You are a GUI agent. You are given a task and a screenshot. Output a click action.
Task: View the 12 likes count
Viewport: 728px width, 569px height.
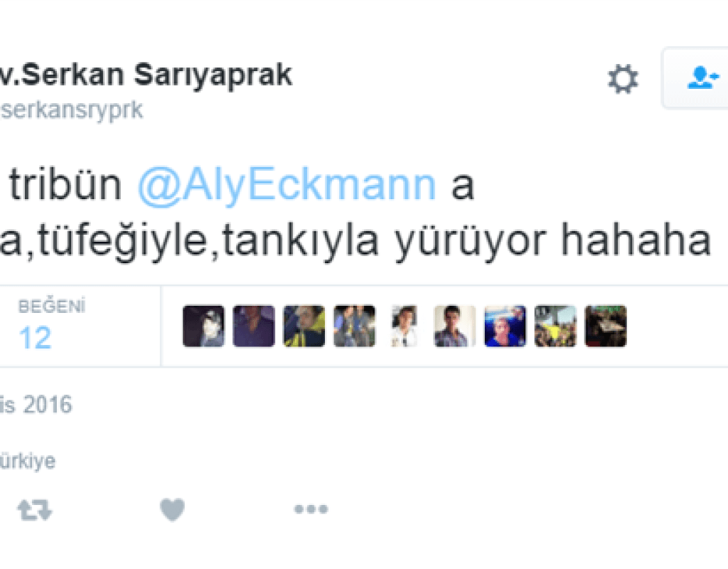[x=36, y=338]
